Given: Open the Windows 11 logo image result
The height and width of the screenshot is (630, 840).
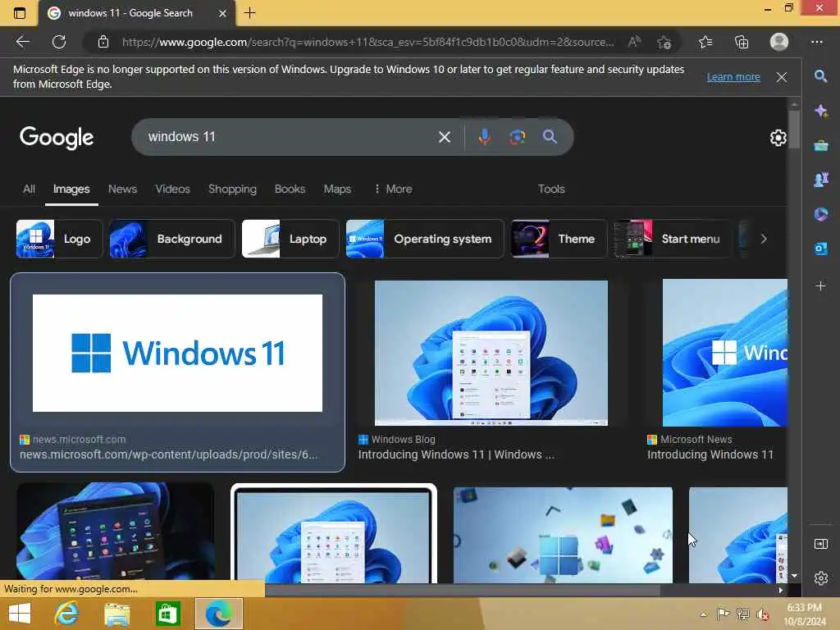Looking at the screenshot, I should [x=177, y=353].
